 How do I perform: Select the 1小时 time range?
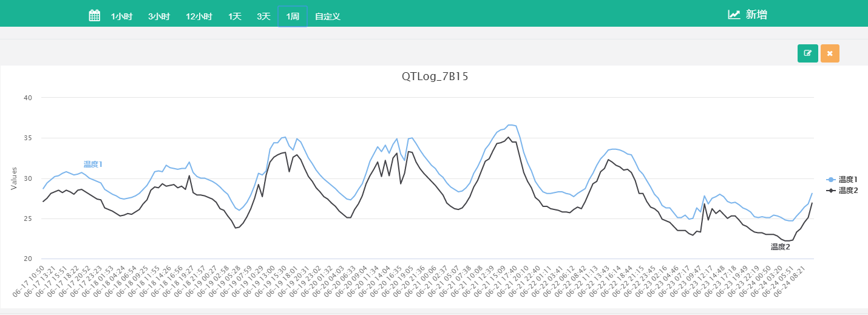pos(121,16)
